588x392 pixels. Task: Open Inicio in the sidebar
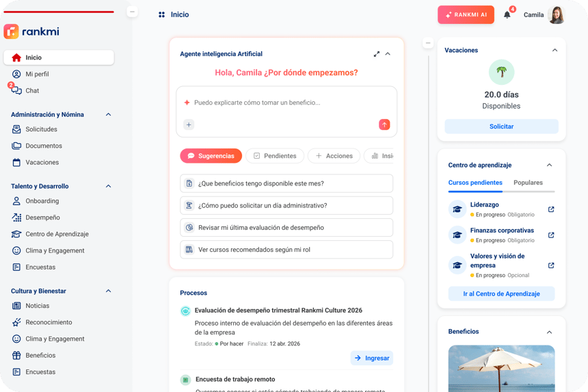pyautogui.click(x=59, y=57)
